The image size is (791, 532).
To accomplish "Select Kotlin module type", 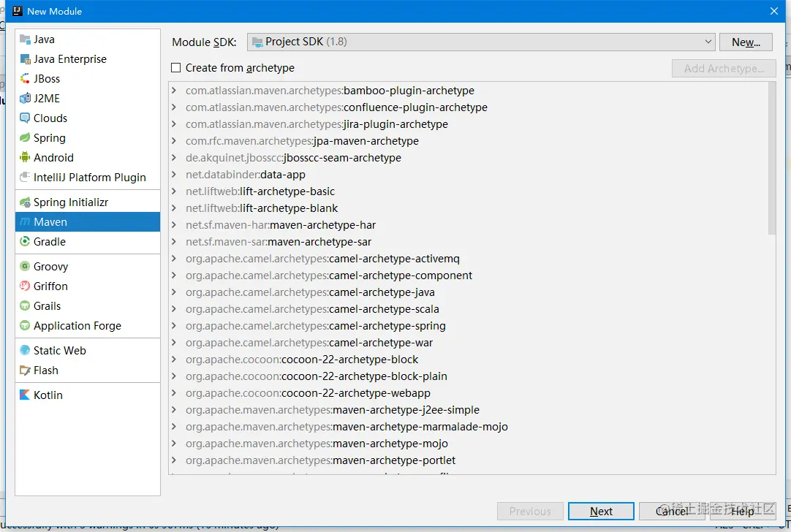I will pos(88,395).
